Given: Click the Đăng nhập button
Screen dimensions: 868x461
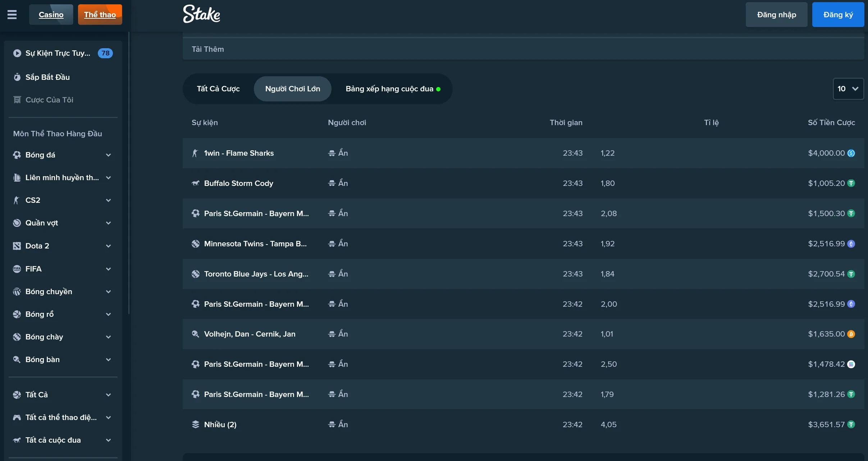Looking at the screenshot, I should (x=777, y=15).
